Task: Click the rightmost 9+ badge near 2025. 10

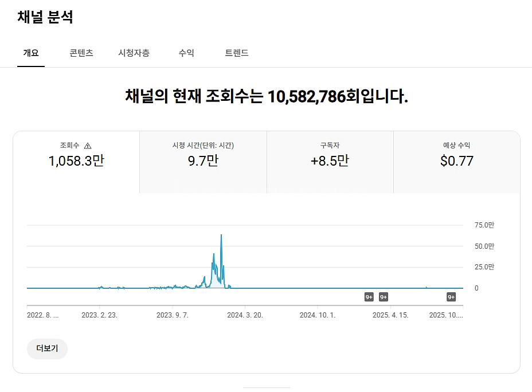Action: [x=451, y=297]
